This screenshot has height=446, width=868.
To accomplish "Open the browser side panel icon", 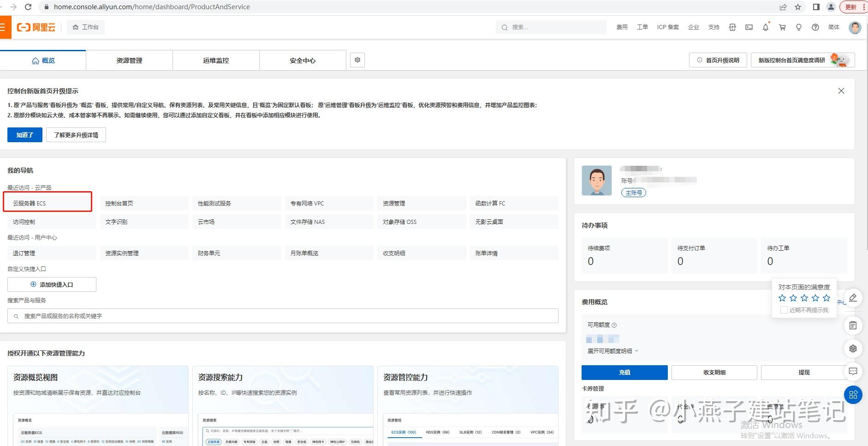I will pyautogui.click(x=816, y=7).
